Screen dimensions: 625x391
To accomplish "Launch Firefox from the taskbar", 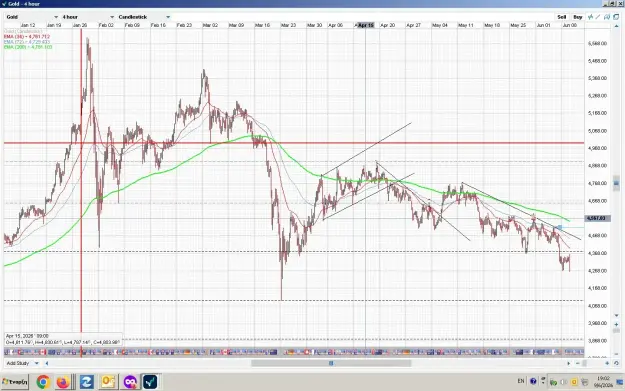I will [63, 382].
